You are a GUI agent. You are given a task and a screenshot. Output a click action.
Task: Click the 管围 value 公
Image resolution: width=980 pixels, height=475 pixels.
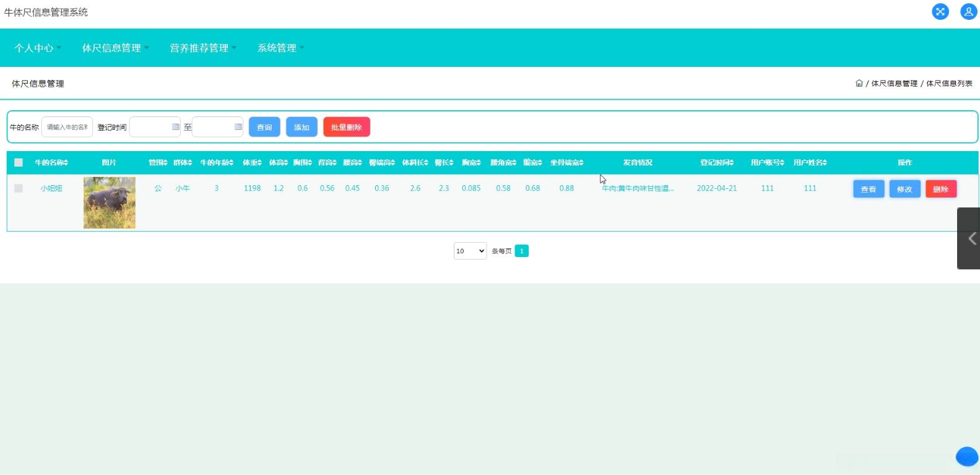point(158,188)
